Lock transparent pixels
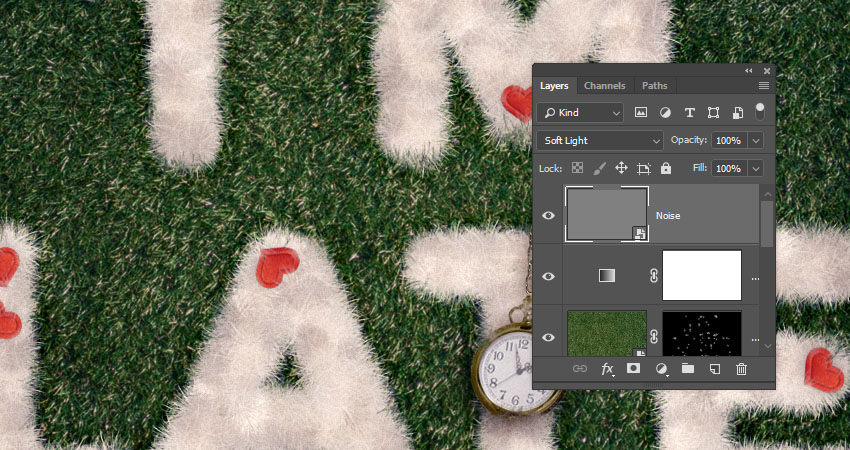The width and height of the screenshot is (850, 450). 577,168
